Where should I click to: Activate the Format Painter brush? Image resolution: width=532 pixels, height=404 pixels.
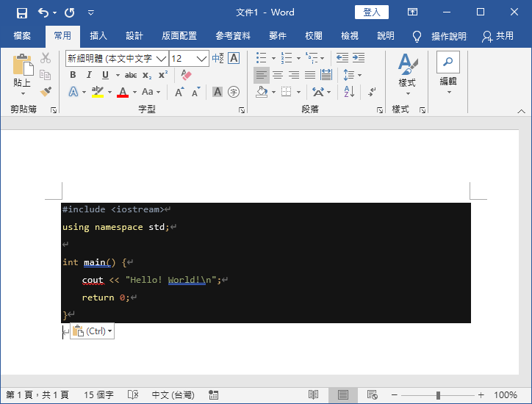click(46, 92)
